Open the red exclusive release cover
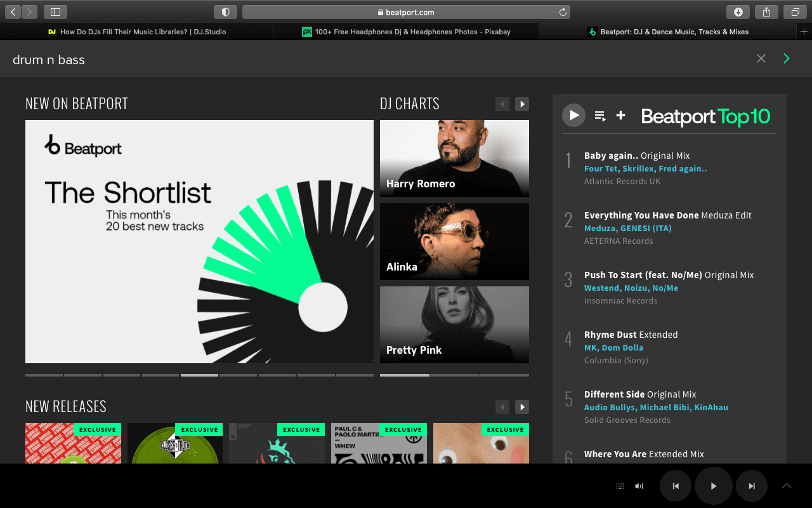The image size is (812, 508). (73, 443)
